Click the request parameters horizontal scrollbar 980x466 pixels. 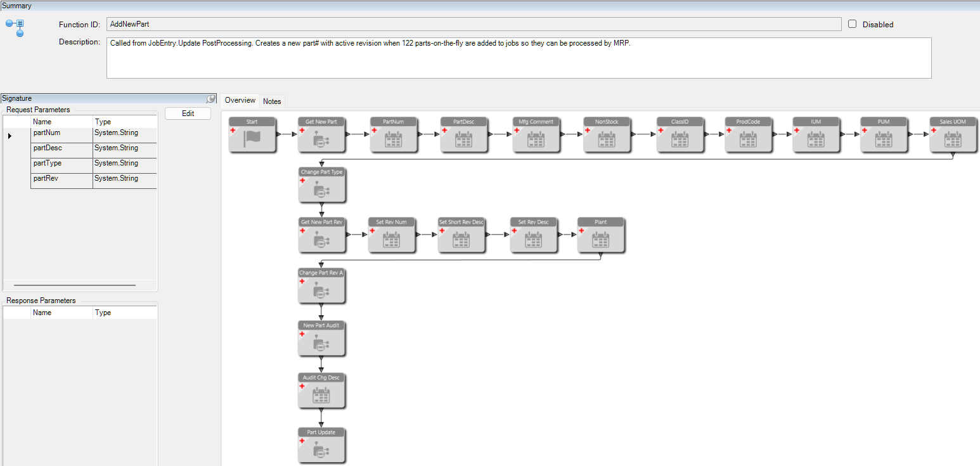(x=75, y=285)
